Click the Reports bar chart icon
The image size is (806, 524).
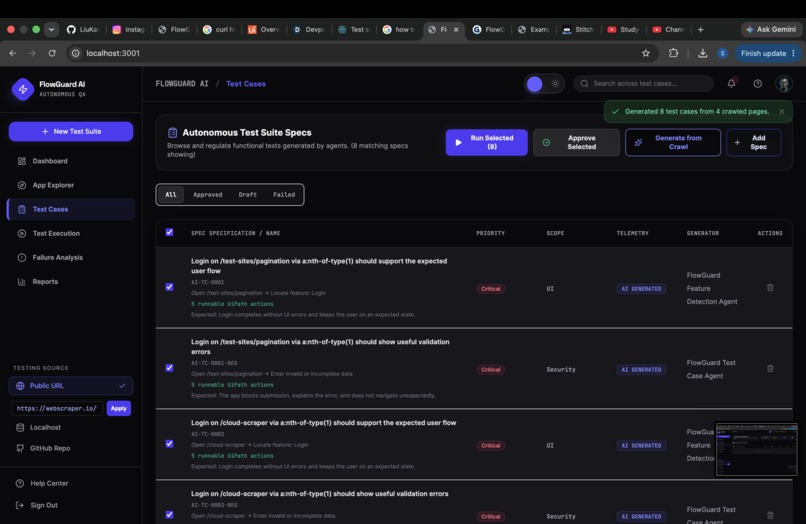[22, 282]
